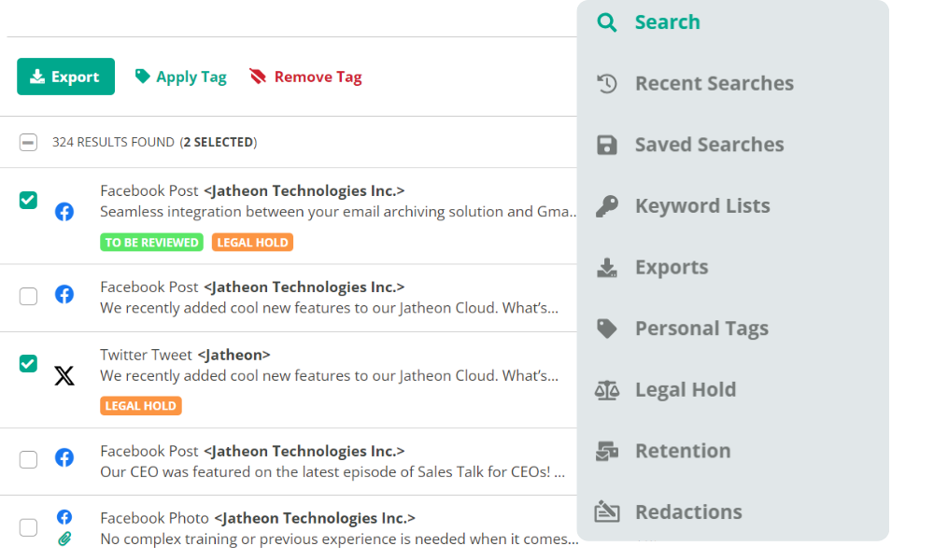934x560 pixels.
Task: Open the Twitter Tweet <Jatheon> result title
Action: pyautogui.click(x=185, y=355)
